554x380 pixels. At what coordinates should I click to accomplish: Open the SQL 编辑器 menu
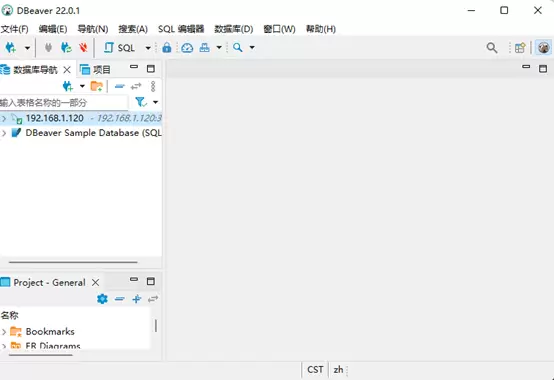click(x=181, y=29)
